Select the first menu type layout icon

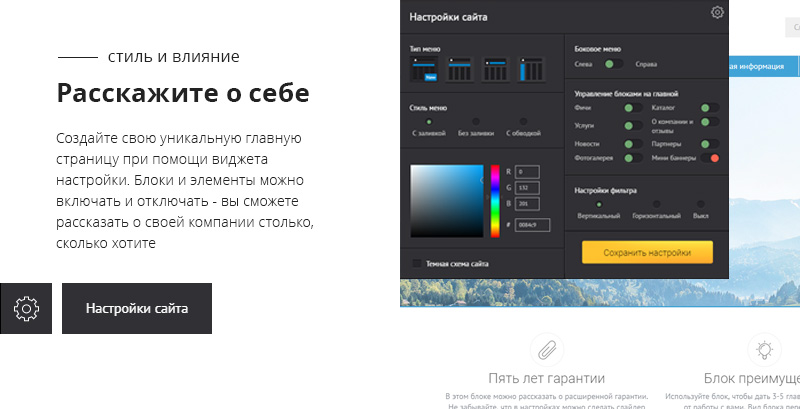[424, 69]
